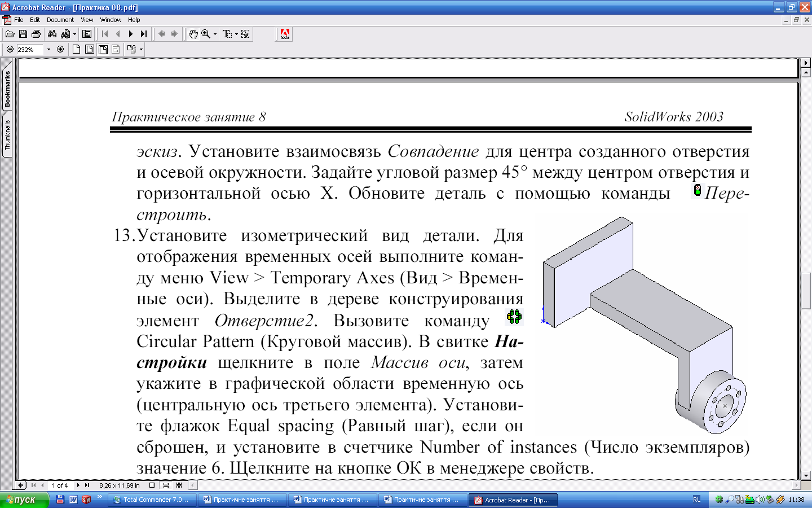Print the document using the printer icon

(x=36, y=34)
